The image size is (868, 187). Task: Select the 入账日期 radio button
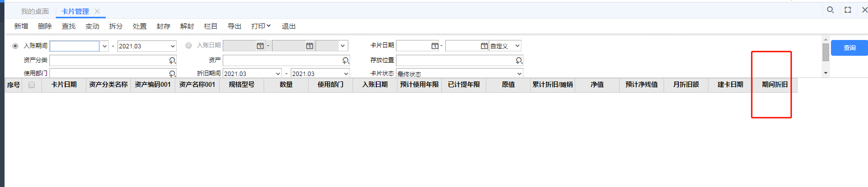189,46
